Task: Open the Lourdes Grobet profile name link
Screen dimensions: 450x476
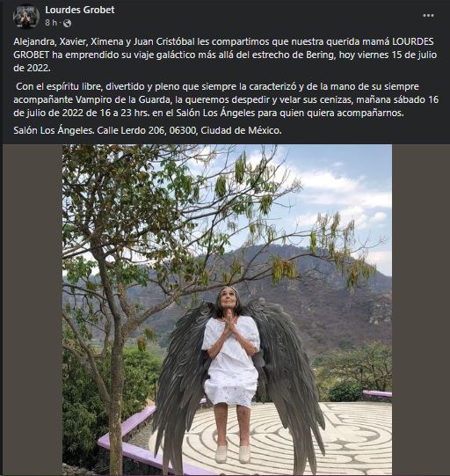Action: (x=80, y=10)
